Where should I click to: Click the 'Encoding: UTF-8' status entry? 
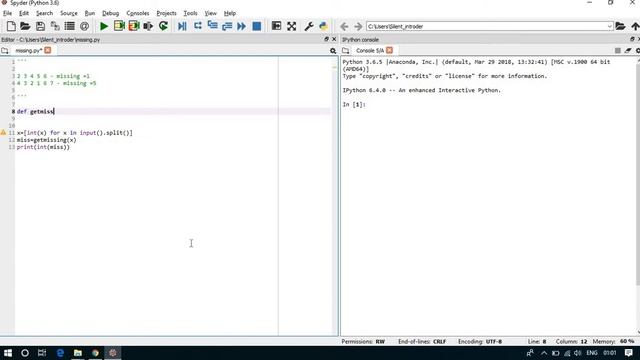coord(480,342)
